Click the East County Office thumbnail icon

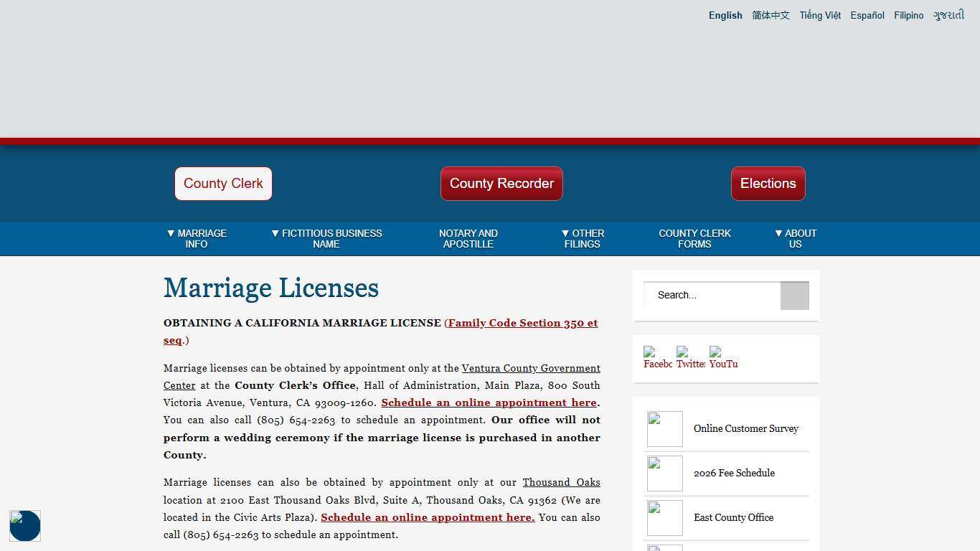[664, 517]
